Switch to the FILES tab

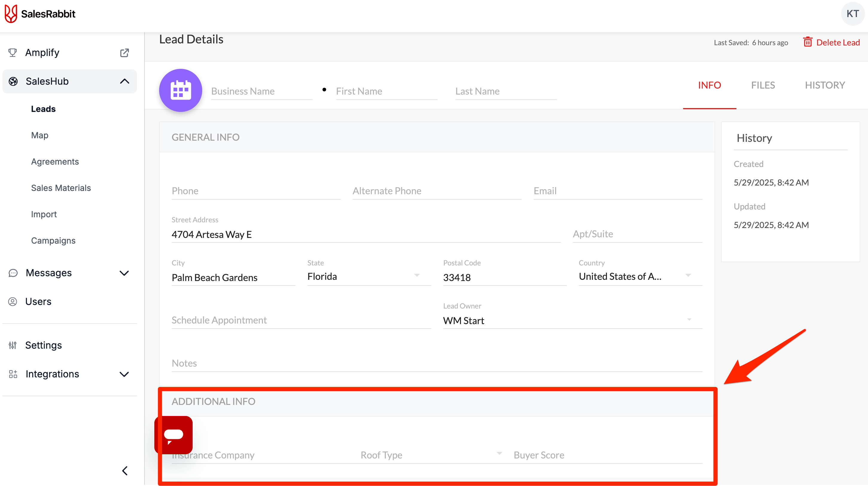click(x=763, y=85)
